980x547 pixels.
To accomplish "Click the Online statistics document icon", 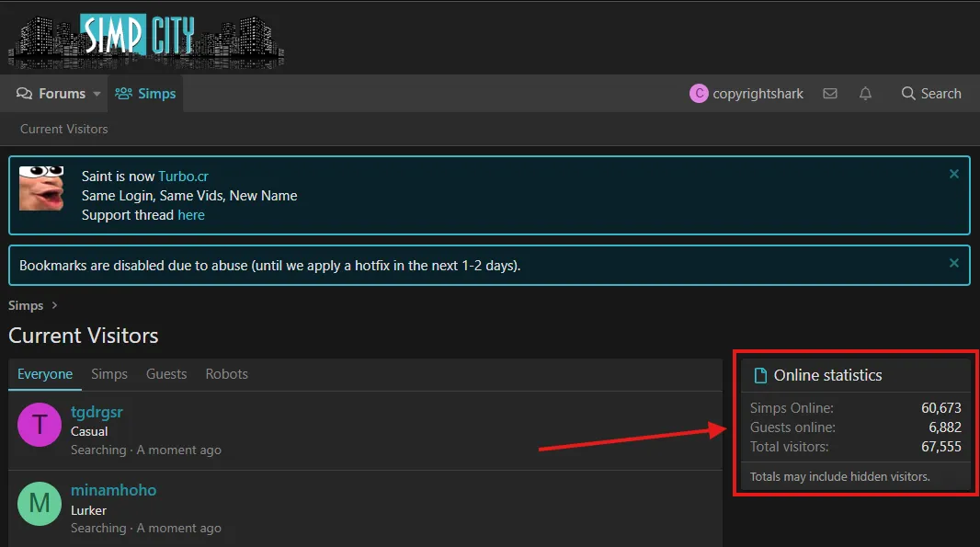I will point(758,374).
